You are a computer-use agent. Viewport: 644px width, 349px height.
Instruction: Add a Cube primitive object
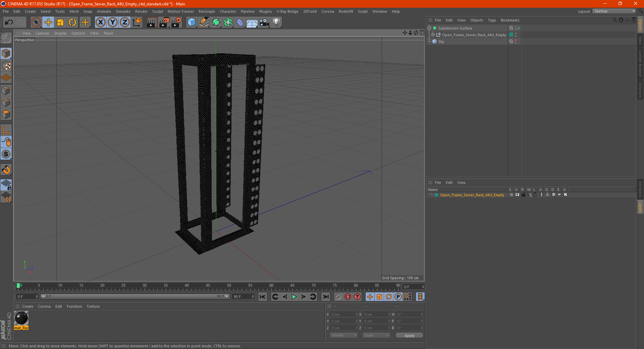click(192, 22)
